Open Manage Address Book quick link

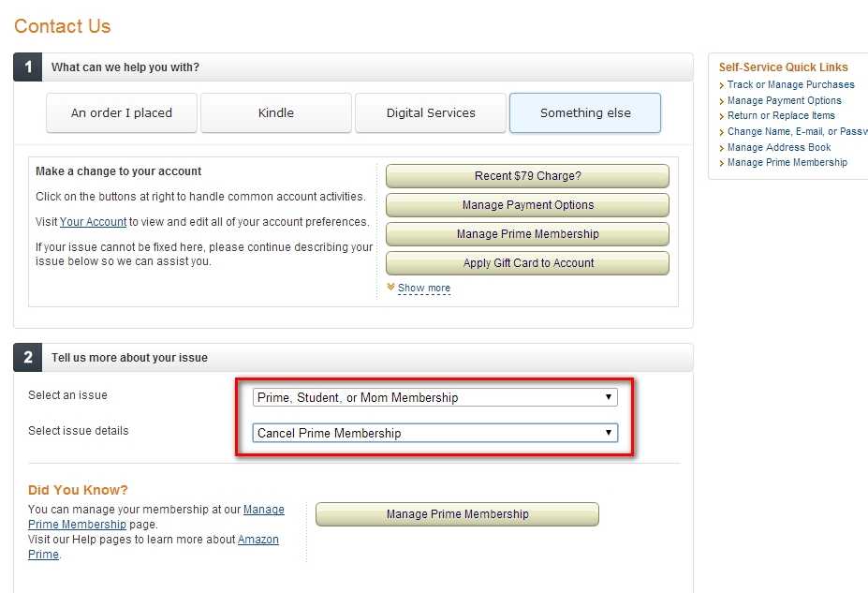pyautogui.click(x=779, y=147)
